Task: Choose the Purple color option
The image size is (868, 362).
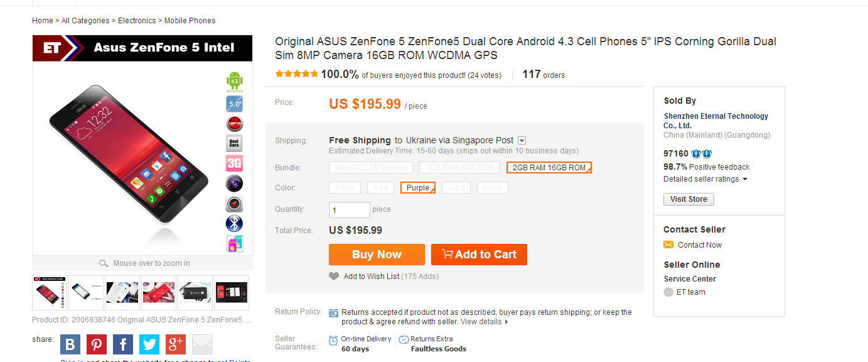Action: coord(418,188)
